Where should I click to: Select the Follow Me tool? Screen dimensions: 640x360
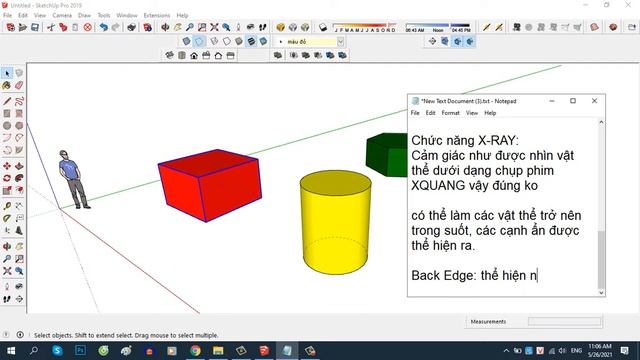tap(19, 178)
